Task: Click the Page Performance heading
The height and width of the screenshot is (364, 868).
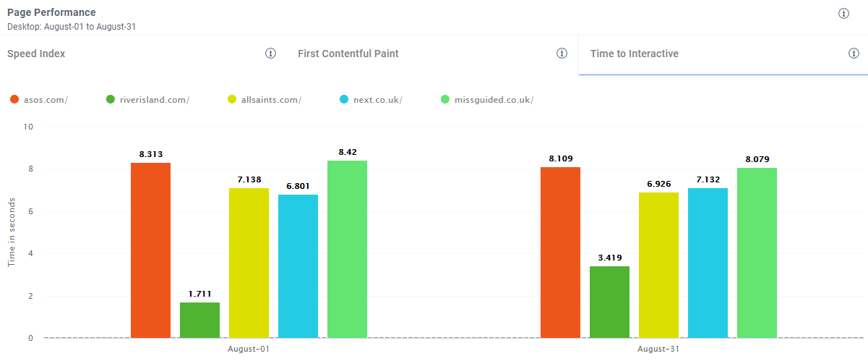Action: point(51,13)
